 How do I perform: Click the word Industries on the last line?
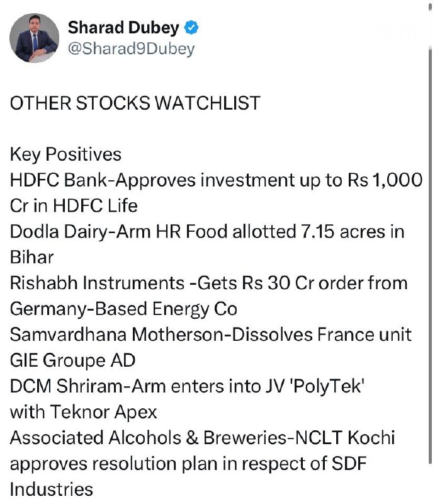pos(52,489)
